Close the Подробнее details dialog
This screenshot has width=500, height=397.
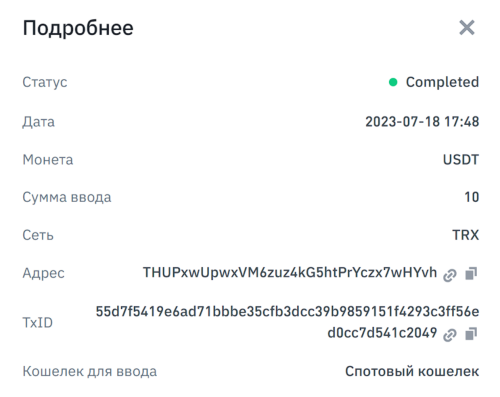coord(467,27)
